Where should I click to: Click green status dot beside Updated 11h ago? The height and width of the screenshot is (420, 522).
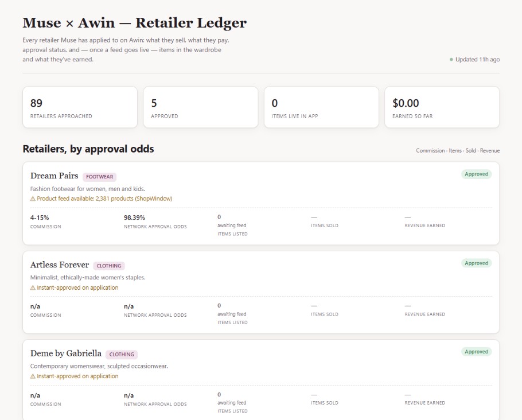pyautogui.click(x=451, y=60)
